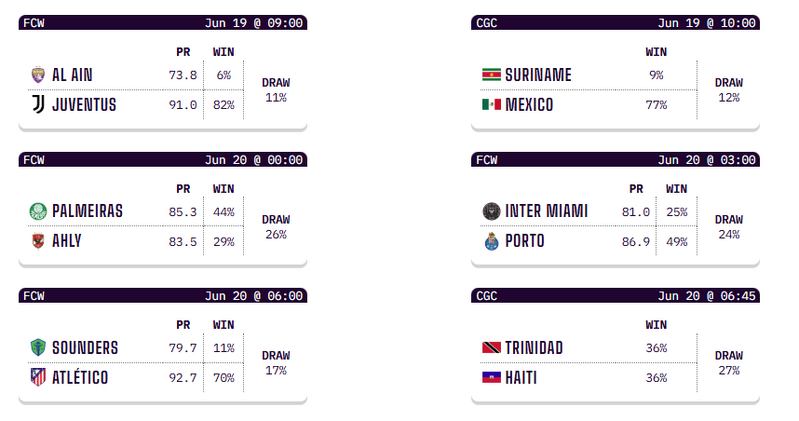Open the Juventus team name link

(84, 104)
